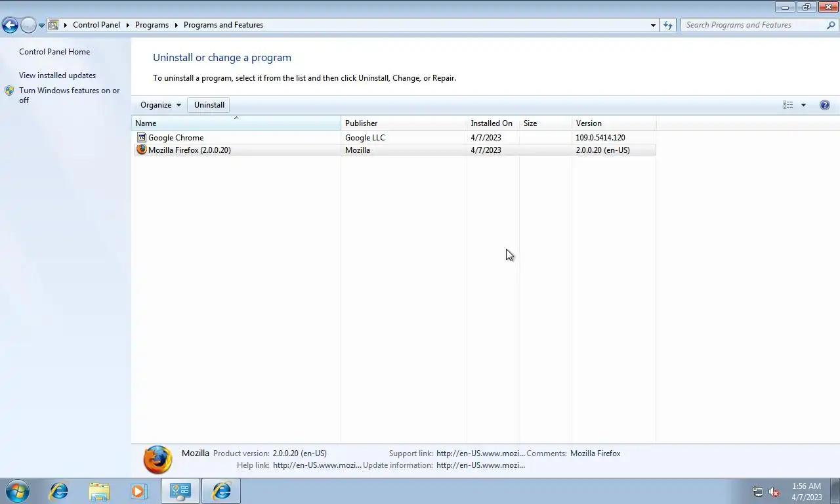The width and height of the screenshot is (840, 504).
Task: Select the Programs and Features breadcrumb
Action: [x=223, y=25]
